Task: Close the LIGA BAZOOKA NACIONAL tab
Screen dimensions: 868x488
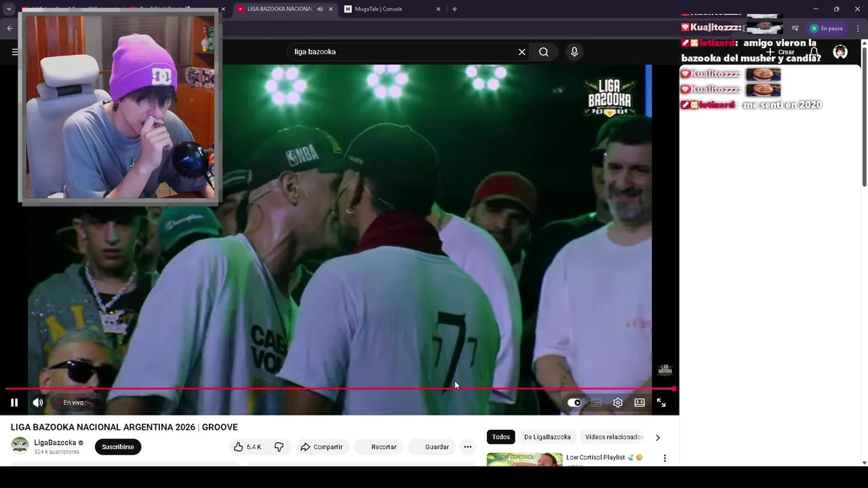Action: pos(331,9)
